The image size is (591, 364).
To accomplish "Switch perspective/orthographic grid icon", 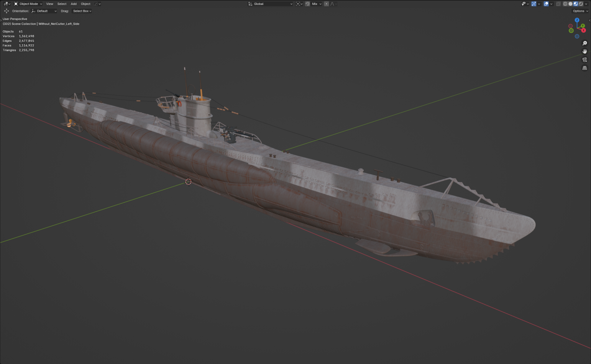I will point(585,68).
